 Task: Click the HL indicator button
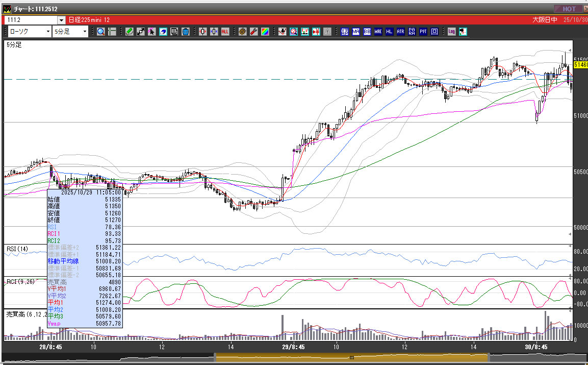click(x=389, y=32)
